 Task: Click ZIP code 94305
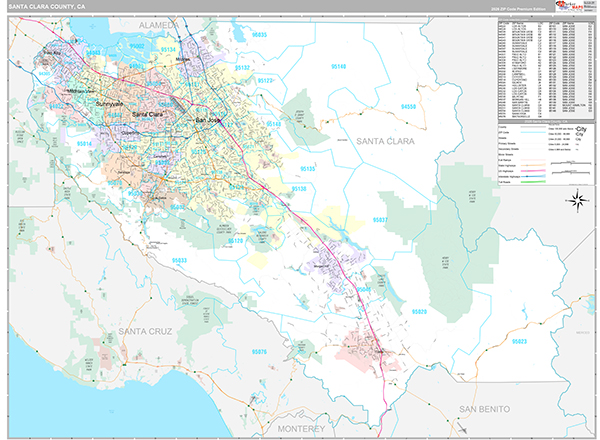(44, 73)
